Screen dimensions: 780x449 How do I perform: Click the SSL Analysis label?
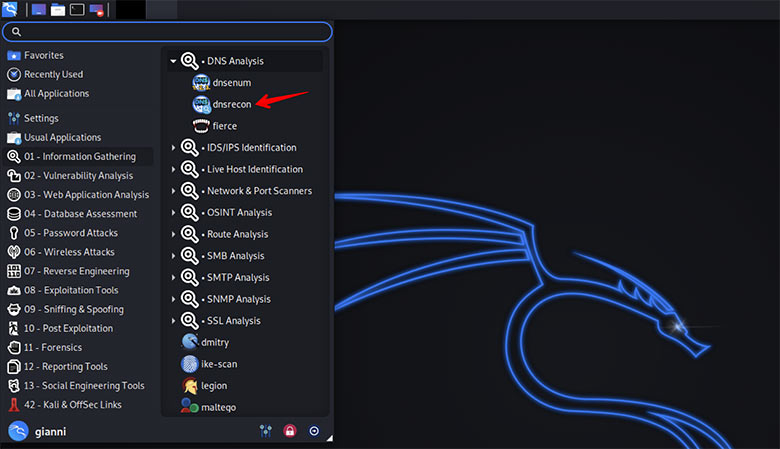(234, 321)
